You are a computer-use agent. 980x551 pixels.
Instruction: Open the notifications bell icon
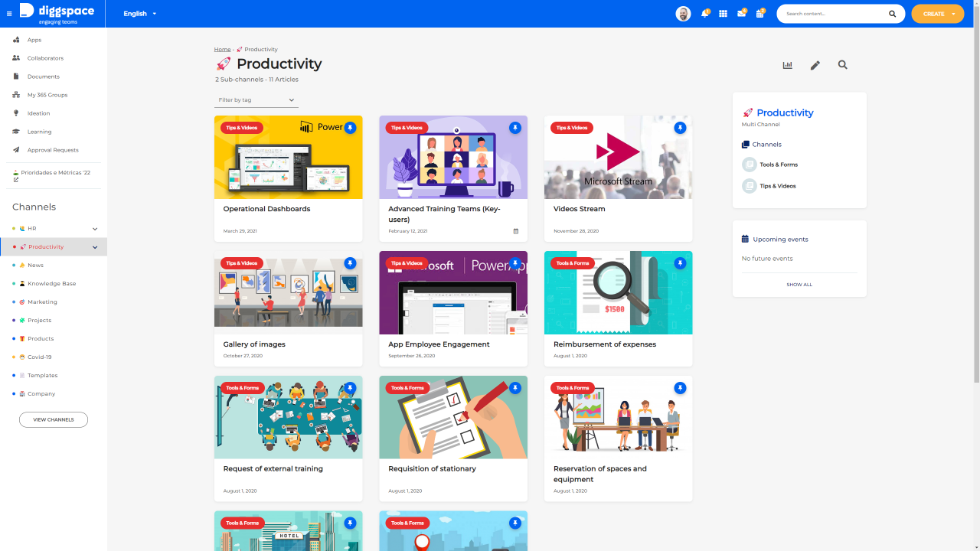coord(704,14)
